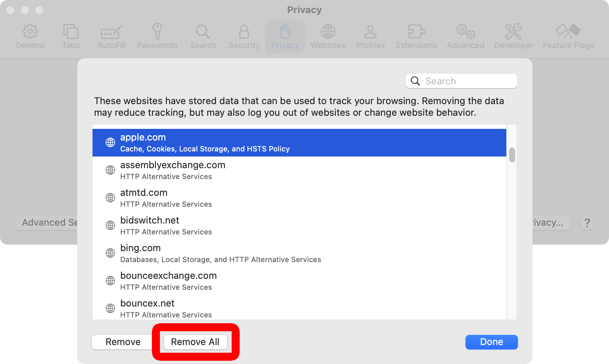Click the Remove All button
609x364 pixels.
[x=195, y=342]
